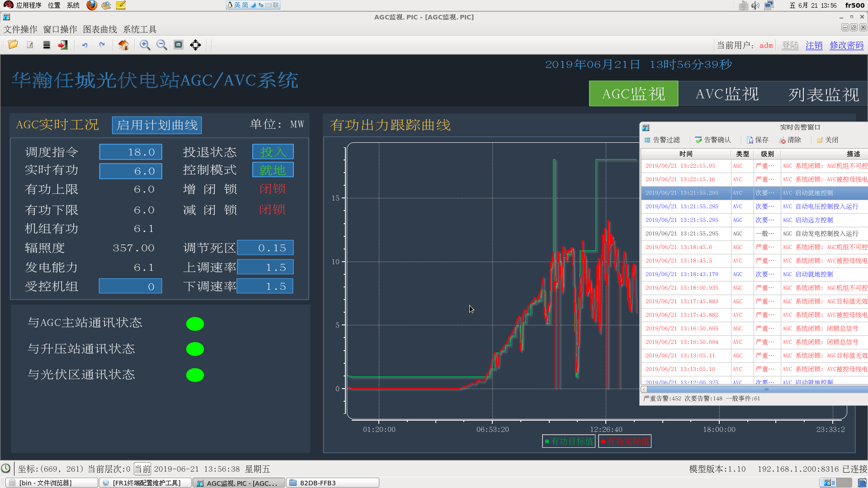Click the exit door toolbar icon
This screenshot has height=488, width=868.
[63, 45]
